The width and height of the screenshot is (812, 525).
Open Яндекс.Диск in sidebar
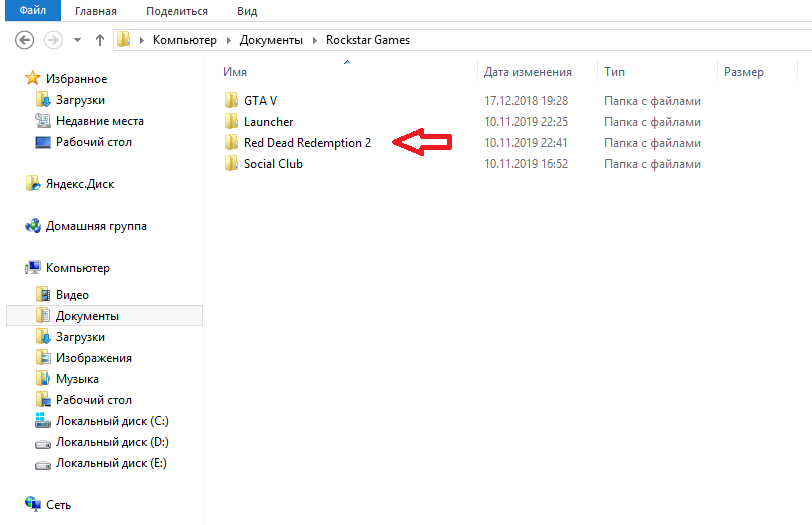[x=80, y=184]
